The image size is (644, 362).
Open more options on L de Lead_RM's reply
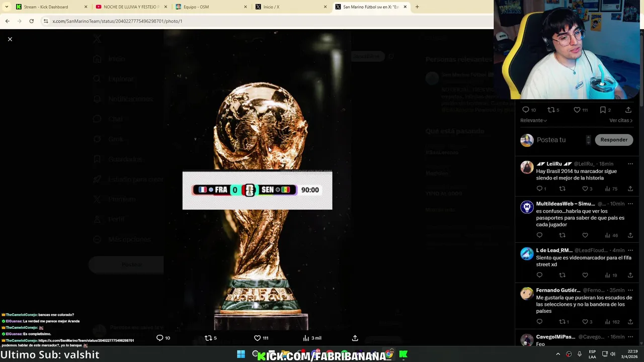630,250
